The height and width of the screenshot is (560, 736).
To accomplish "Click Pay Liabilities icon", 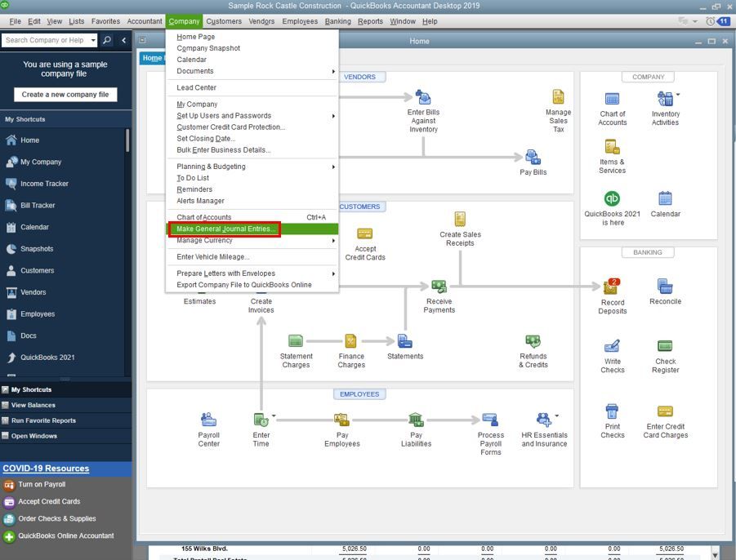I will click(416, 420).
